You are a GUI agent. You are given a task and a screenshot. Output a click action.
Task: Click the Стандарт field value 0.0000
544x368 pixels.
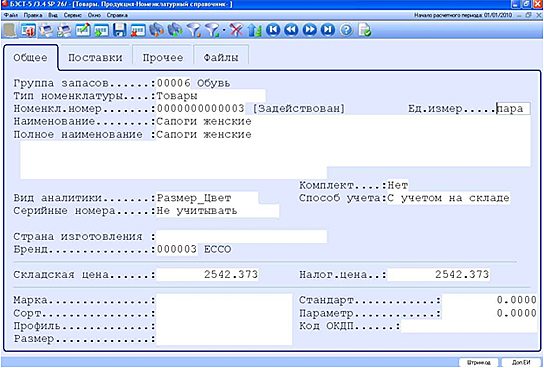pyautogui.click(x=490, y=300)
